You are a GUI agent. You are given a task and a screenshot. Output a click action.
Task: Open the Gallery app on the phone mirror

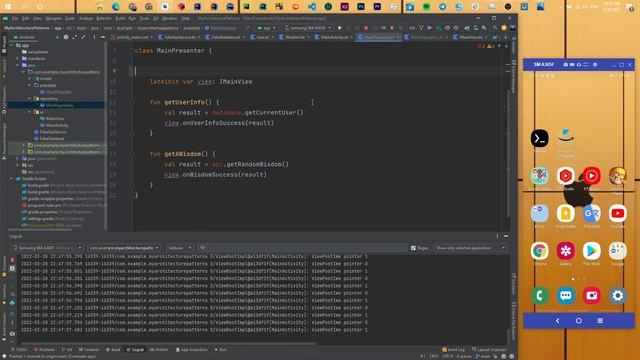coord(566,251)
